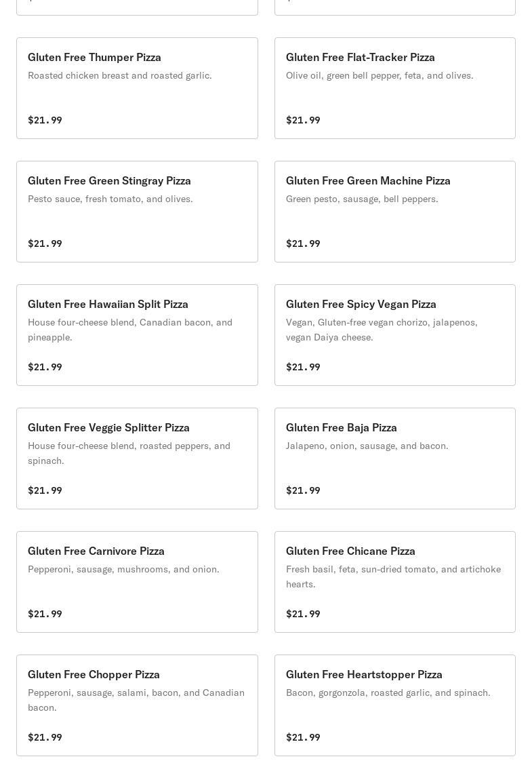This screenshot has height=761, width=532.
Task: Click roasted chicken breast description text
Action: (x=119, y=75)
